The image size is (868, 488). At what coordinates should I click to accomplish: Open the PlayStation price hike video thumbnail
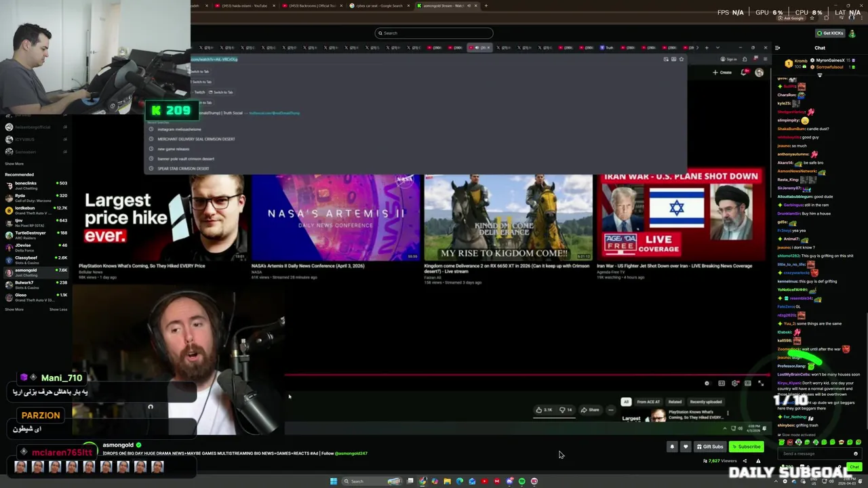[162, 218]
